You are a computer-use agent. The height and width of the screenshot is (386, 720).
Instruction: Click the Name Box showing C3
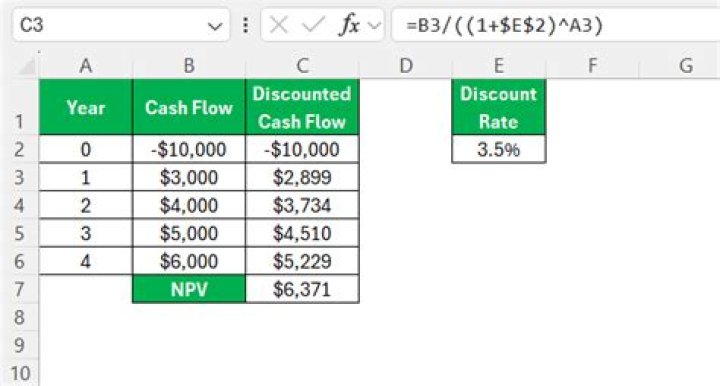[121, 25]
